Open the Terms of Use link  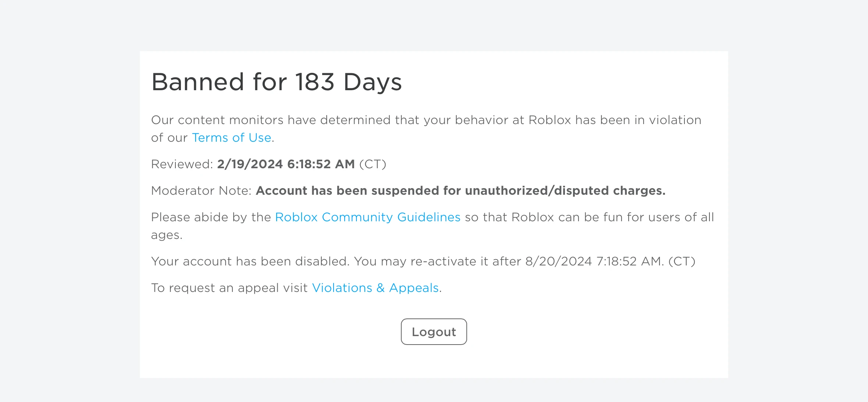(231, 137)
